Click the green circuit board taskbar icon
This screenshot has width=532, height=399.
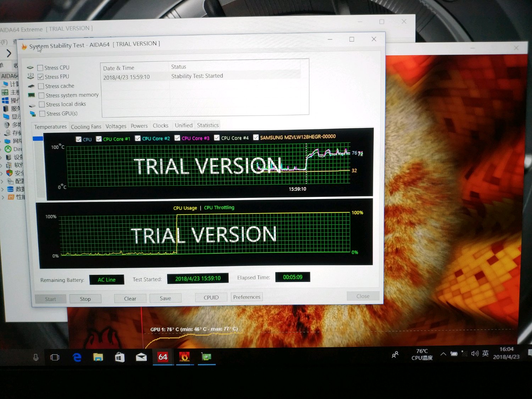206,356
